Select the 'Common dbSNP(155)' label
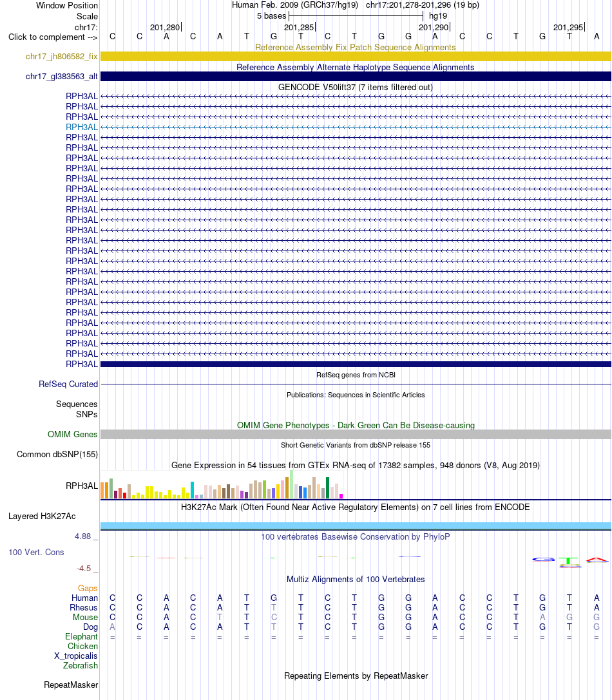Image resolution: width=612 pixels, height=700 pixels. tap(57, 455)
